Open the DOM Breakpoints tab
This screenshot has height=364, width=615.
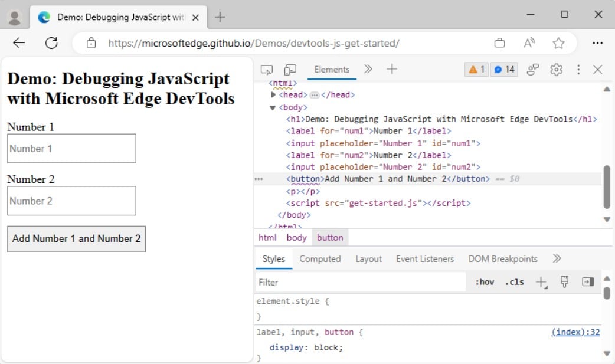[502, 259]
